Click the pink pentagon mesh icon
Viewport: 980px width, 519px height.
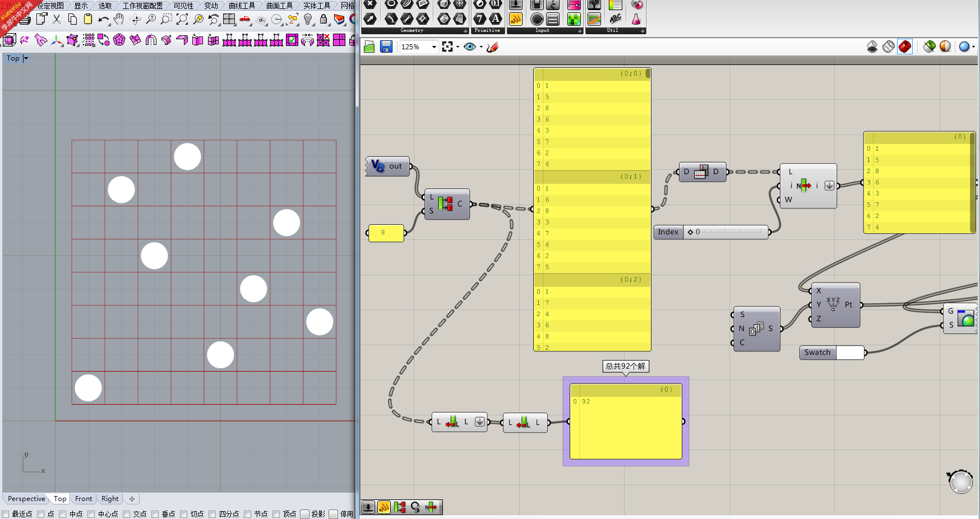[119, 40]
